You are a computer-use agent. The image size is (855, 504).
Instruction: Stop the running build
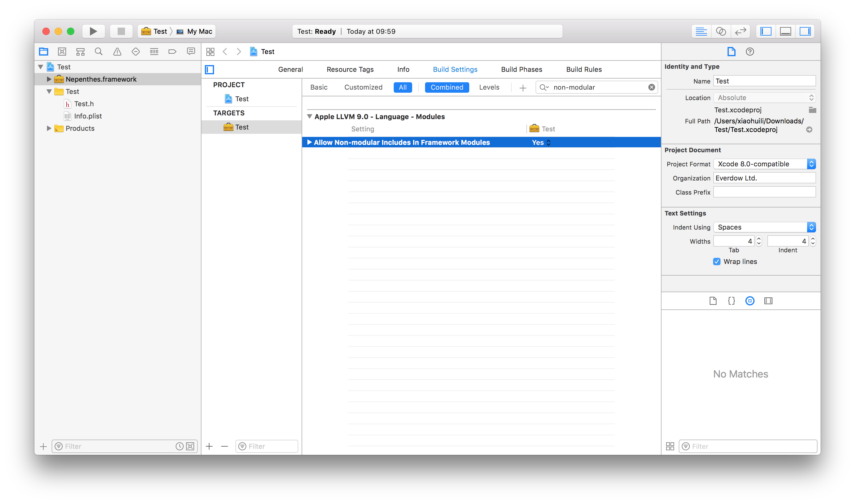pos(121,32)
